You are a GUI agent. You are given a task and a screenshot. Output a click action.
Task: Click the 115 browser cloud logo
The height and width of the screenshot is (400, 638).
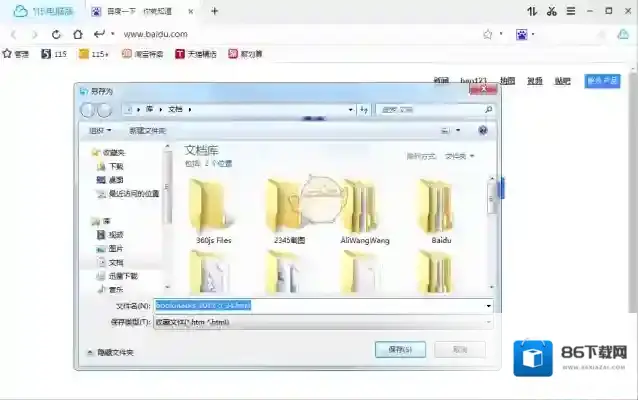(x=20, y=11)
